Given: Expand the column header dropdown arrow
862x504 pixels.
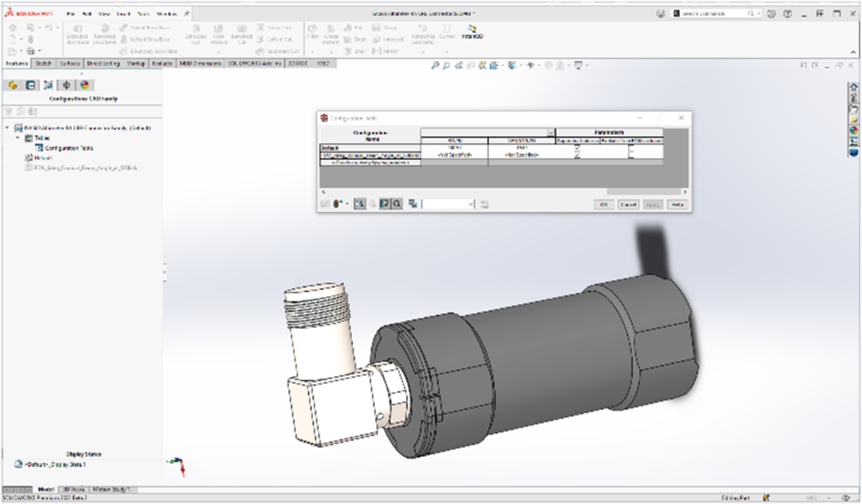Looking at the screenshot, I should pos(551,133).
